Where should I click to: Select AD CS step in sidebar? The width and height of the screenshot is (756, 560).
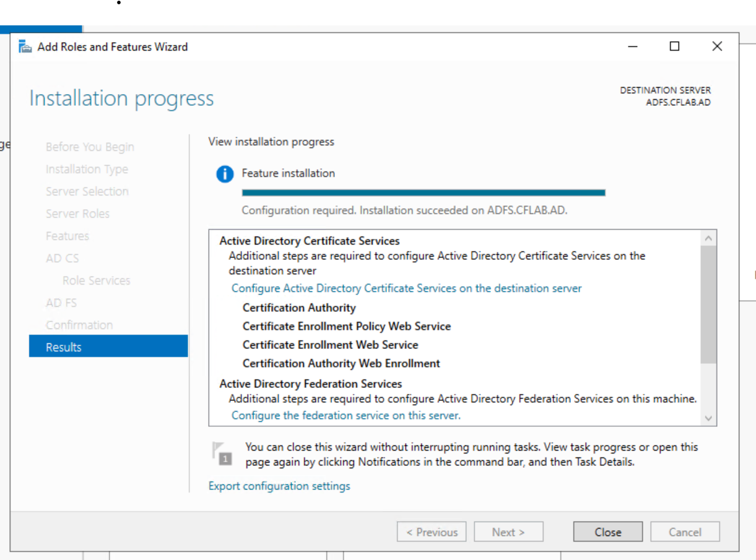[63, 258]
